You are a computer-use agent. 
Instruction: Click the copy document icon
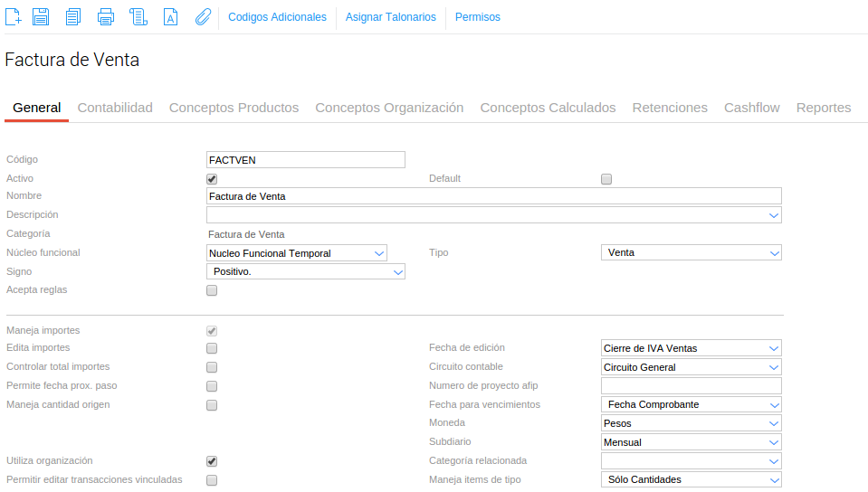click(73, 16)
